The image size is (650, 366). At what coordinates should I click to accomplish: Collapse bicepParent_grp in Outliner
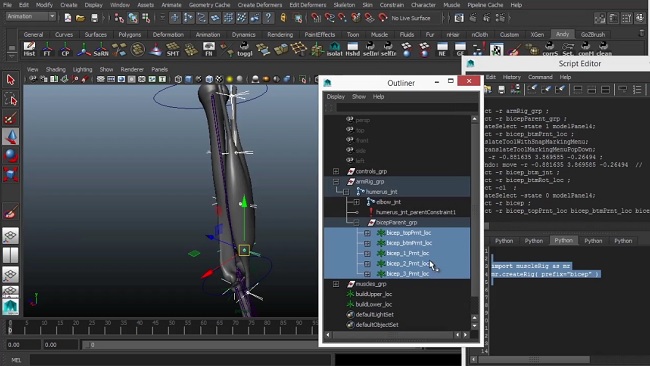pyautogui.click(x=357, y=223)
